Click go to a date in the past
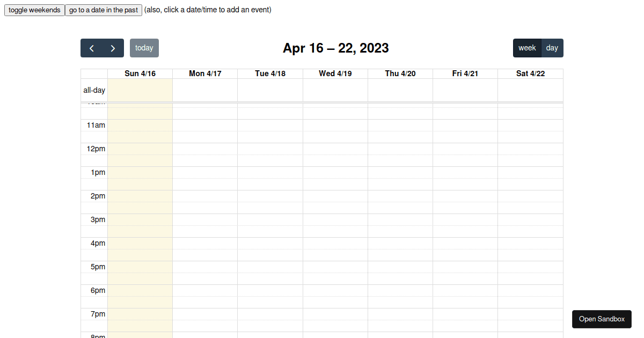 pos(104,10)
